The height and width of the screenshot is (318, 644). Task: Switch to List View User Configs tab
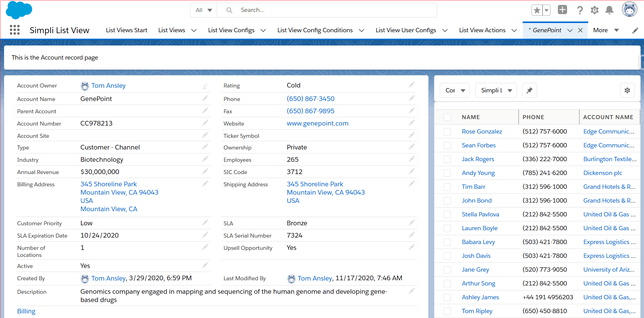pos(406,30)
